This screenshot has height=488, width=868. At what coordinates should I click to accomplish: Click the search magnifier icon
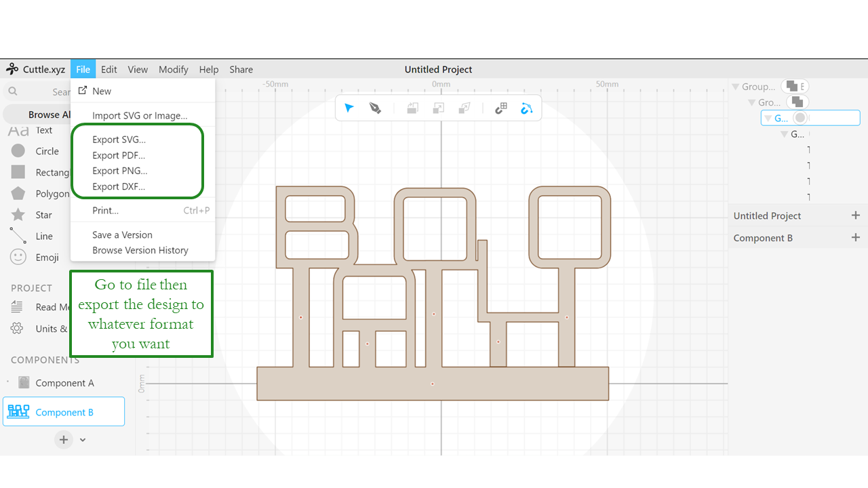tap(13, 91)
